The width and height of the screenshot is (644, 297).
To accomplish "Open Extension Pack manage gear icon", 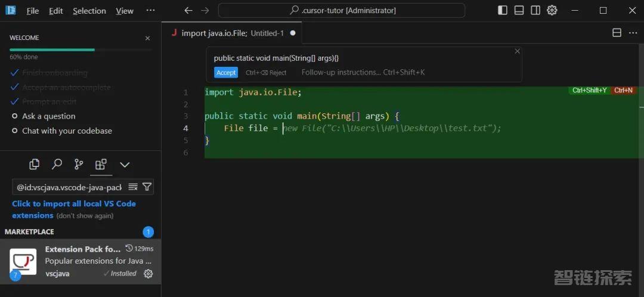I will point(148,274).
